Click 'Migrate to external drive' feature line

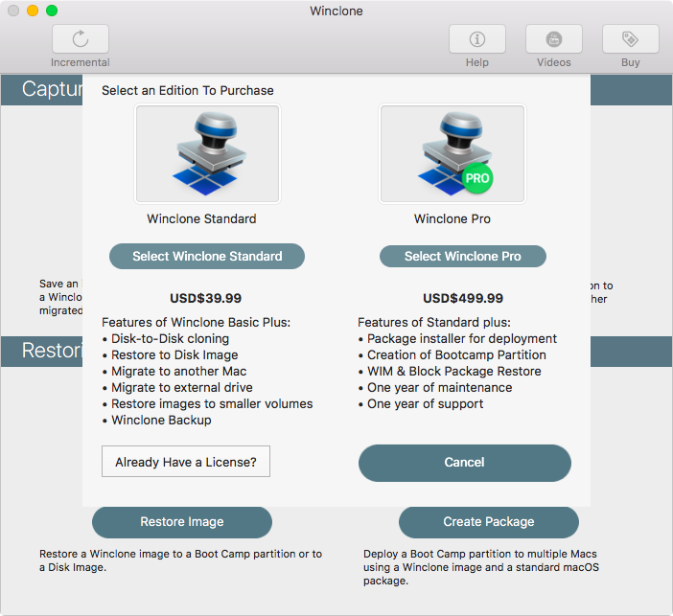pos(181,388)
